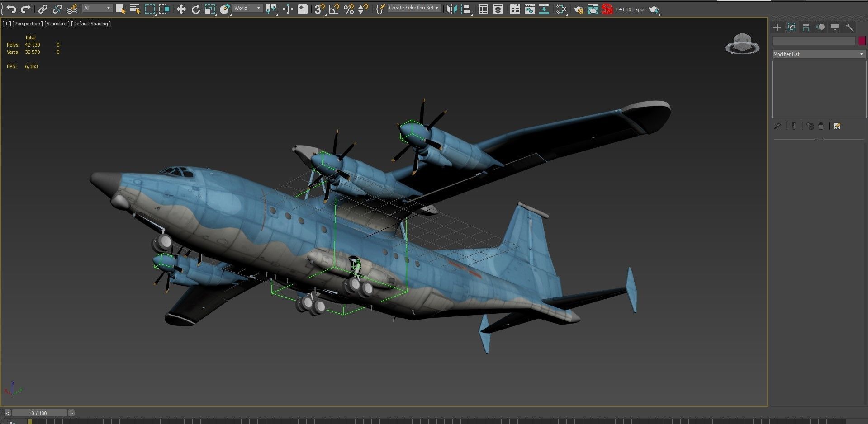Open the Mirror tool
Image resolution: width=868 pixels, height=424 pixels.
[451, 9]
